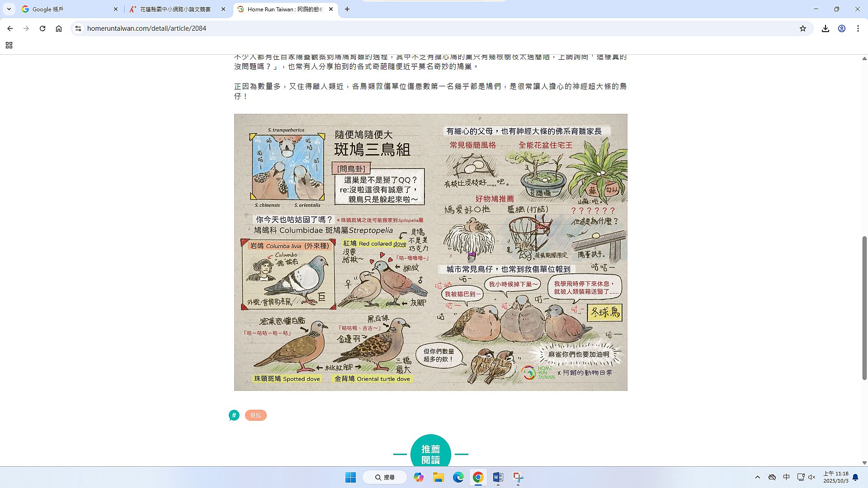The image size is (868, 488).
Task: Show hidden system tray icons
Action: click(x=758, y=477)
